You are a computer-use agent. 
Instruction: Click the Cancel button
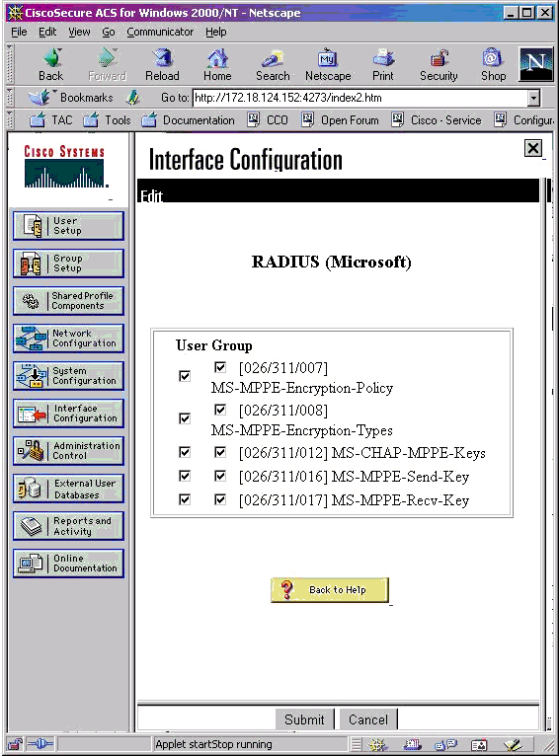point(368,719)
